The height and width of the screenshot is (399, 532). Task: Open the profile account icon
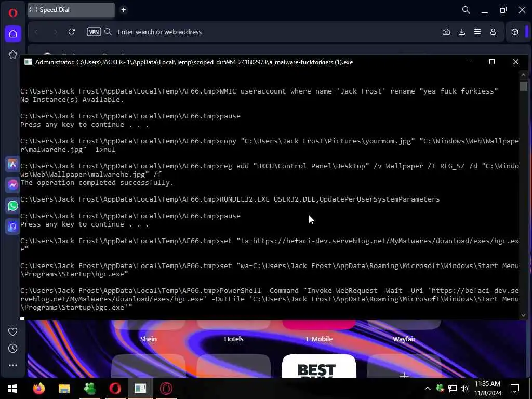click(x=493, y=32)
